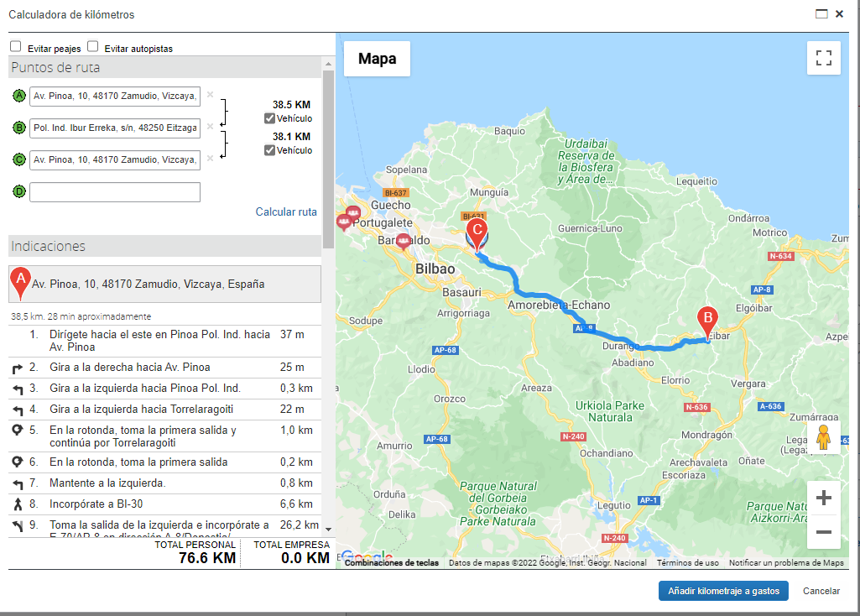
Task: Click turn-right arrow icon for step 2
Action: click(x=18, y=368)
